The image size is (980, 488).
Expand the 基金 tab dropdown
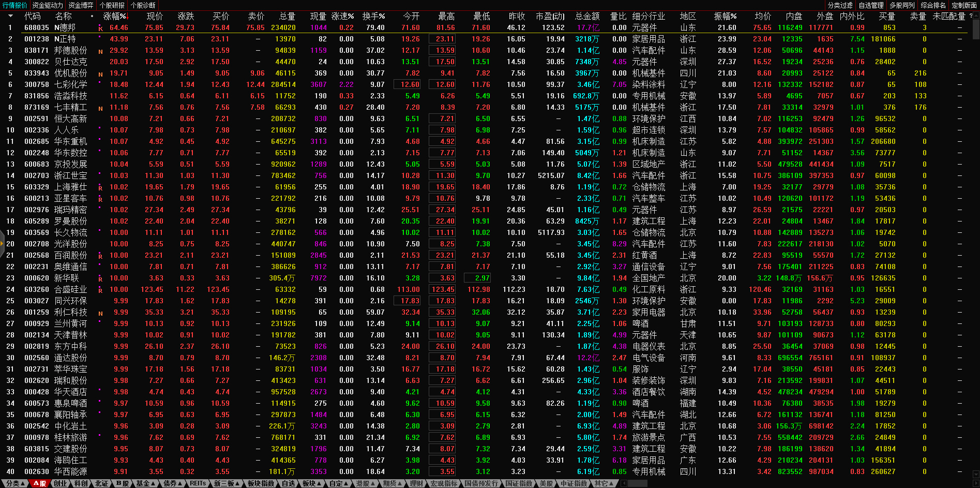coord(145,483)
